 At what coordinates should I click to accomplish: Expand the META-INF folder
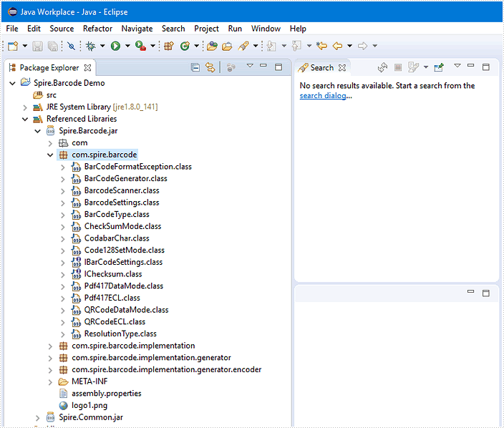50,382
